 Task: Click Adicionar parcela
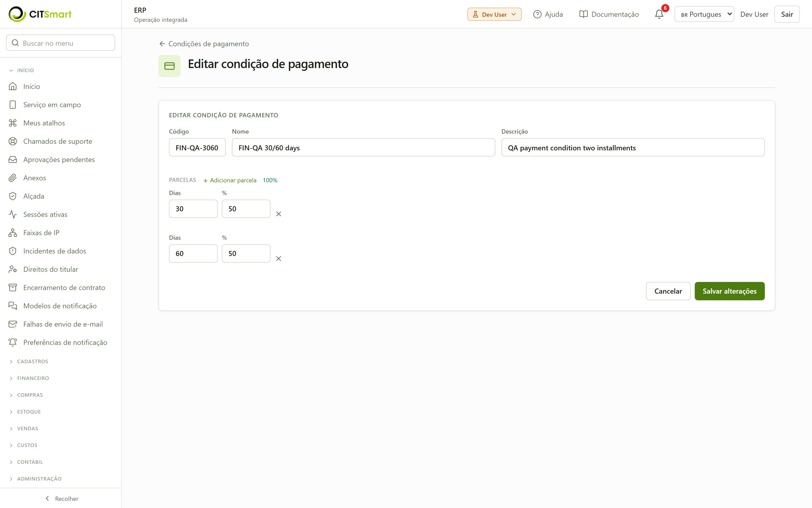point(230,180)
